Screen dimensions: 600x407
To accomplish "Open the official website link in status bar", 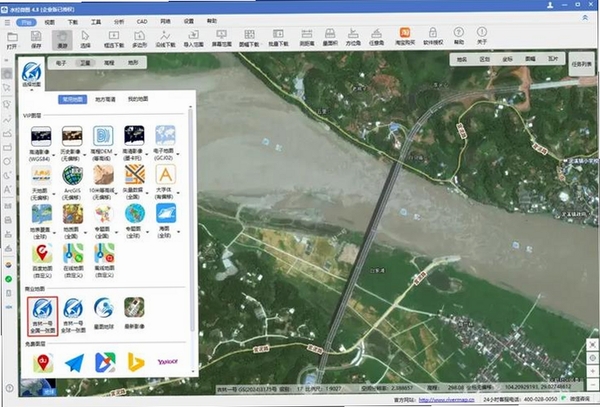I will tap(446, 400).
